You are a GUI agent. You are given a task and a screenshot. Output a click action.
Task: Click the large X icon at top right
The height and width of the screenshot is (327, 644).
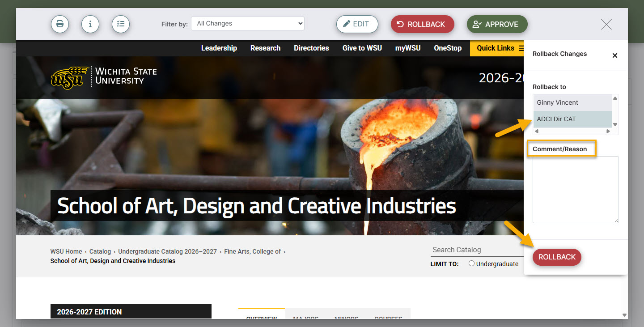tap(606, 25)
